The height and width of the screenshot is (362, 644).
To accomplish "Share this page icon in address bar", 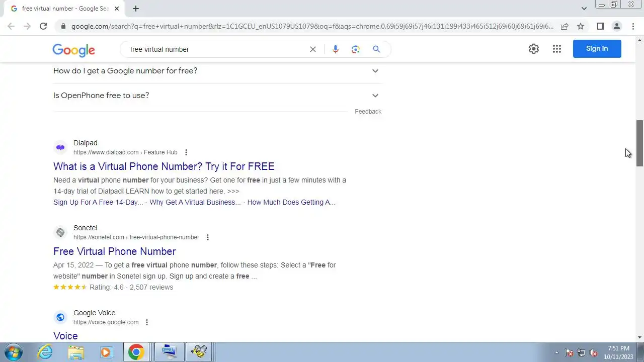I will pos(565,26).
